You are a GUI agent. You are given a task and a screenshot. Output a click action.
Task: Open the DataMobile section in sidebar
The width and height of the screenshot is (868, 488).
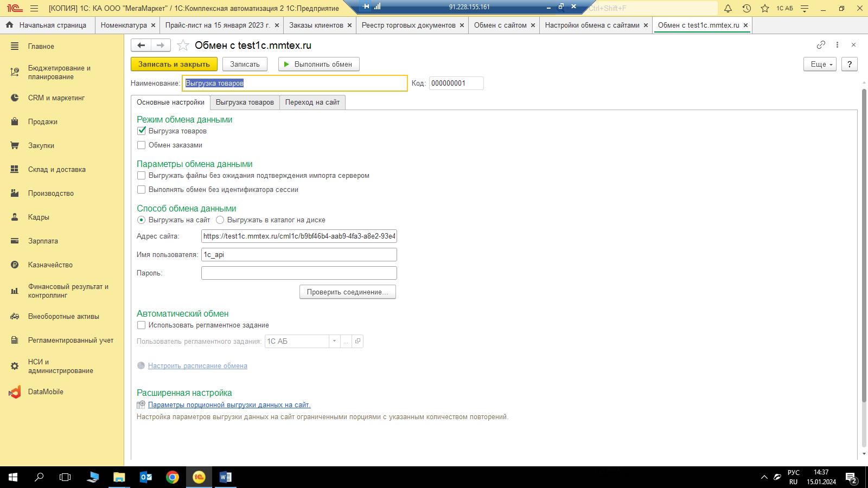tap(46, 391)
